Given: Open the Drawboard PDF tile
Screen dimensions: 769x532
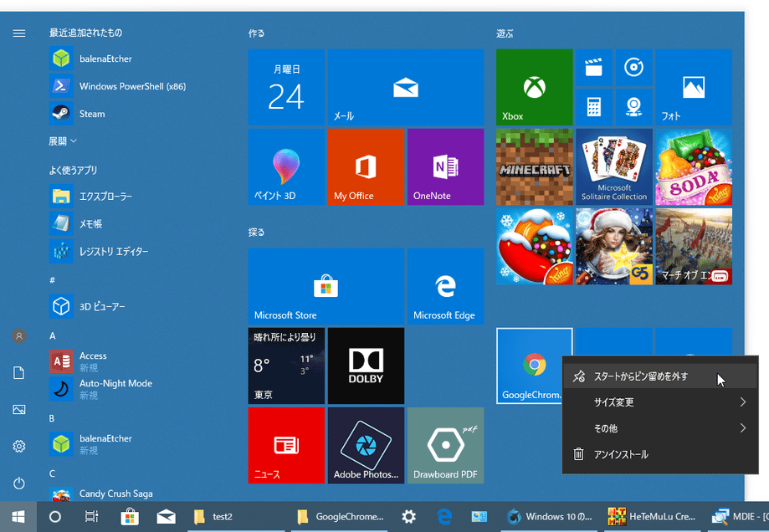Looking at the screenshot, I should 445,445.
